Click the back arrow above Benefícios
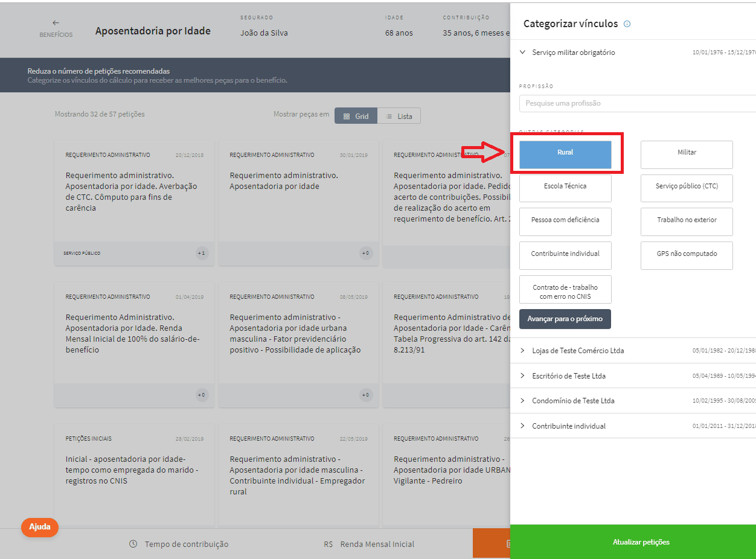Viewport: 756px width, 559px height. click(x=56, y=23)
